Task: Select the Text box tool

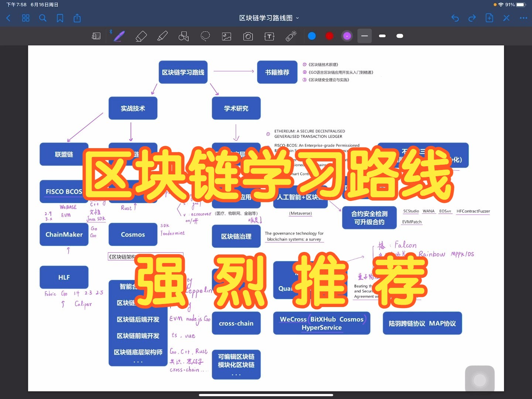Action: pos(269,36)
